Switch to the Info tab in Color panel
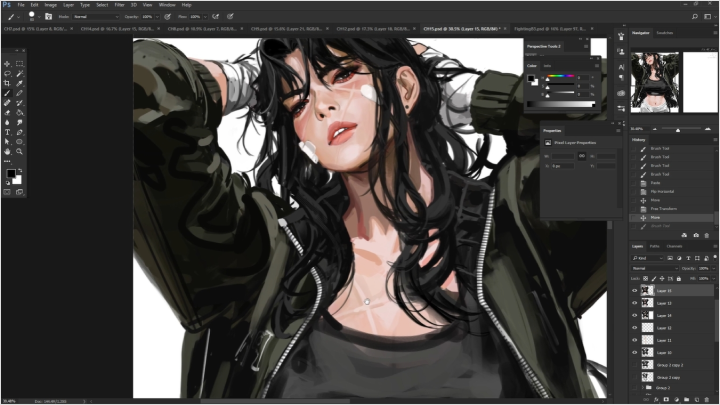This screenshot has height=405, width=720. pos(547,66)
